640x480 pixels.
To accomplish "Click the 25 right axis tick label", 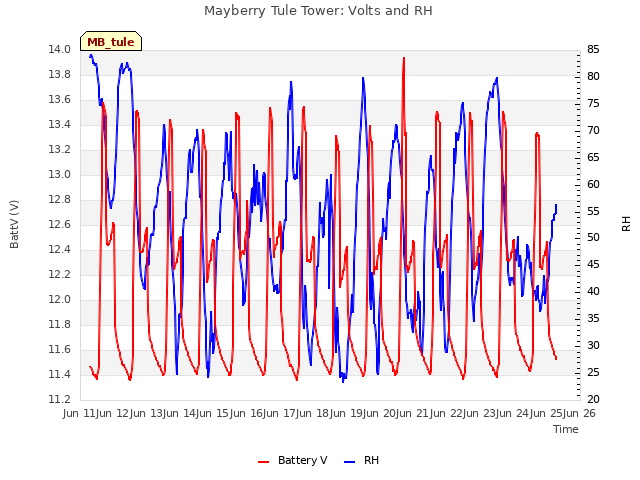I will point(593,373).
